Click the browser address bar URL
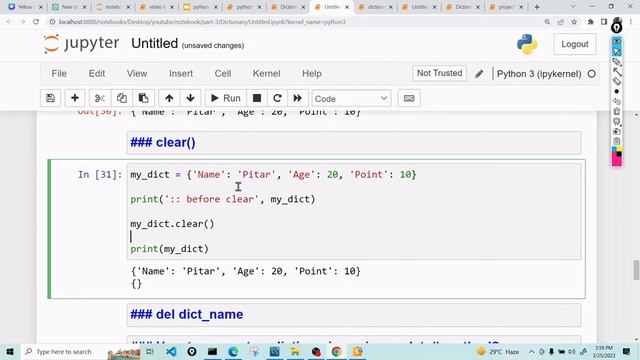Screen dimensions: 640x360 click(202, 22)
